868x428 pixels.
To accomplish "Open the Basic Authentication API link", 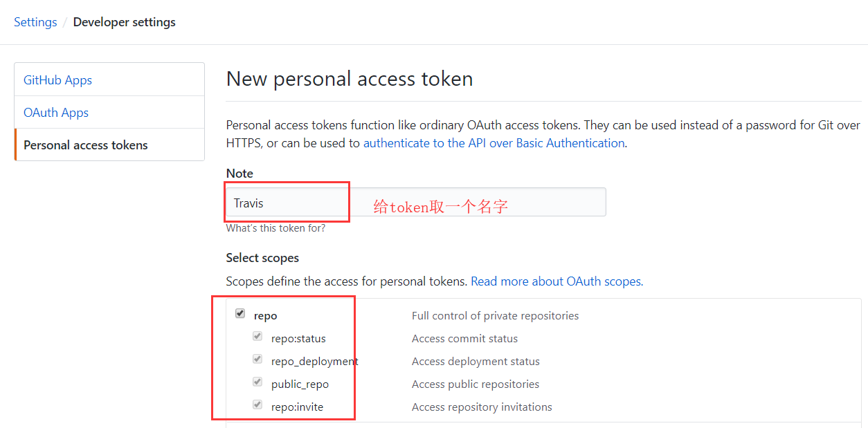I will coord(494,143).
